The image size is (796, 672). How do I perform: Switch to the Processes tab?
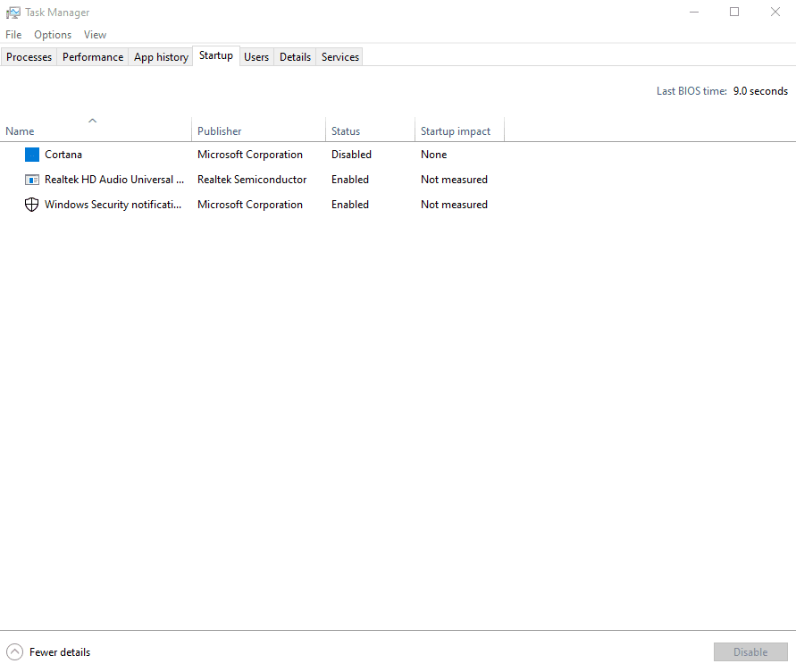(x=29, y=57)
